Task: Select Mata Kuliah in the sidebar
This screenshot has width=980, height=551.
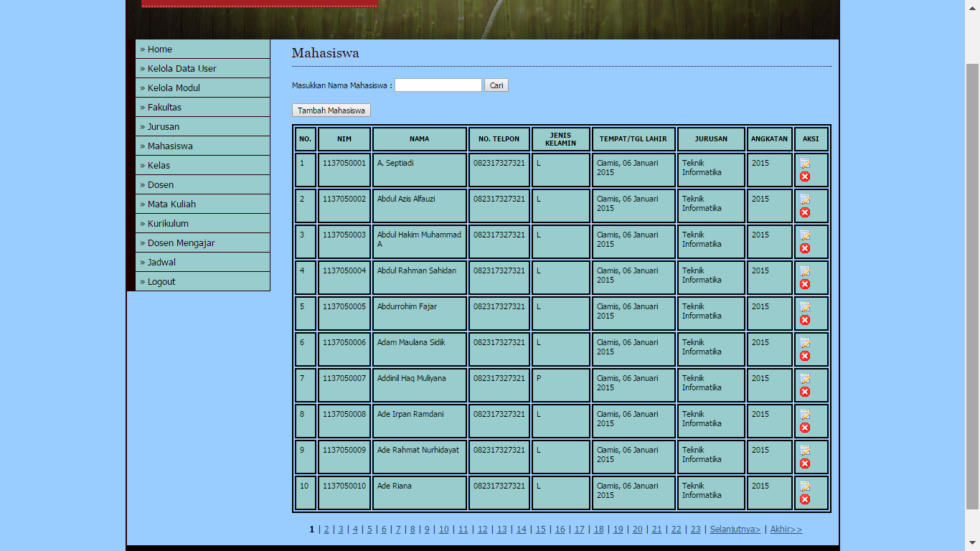Action: (171, 204)
